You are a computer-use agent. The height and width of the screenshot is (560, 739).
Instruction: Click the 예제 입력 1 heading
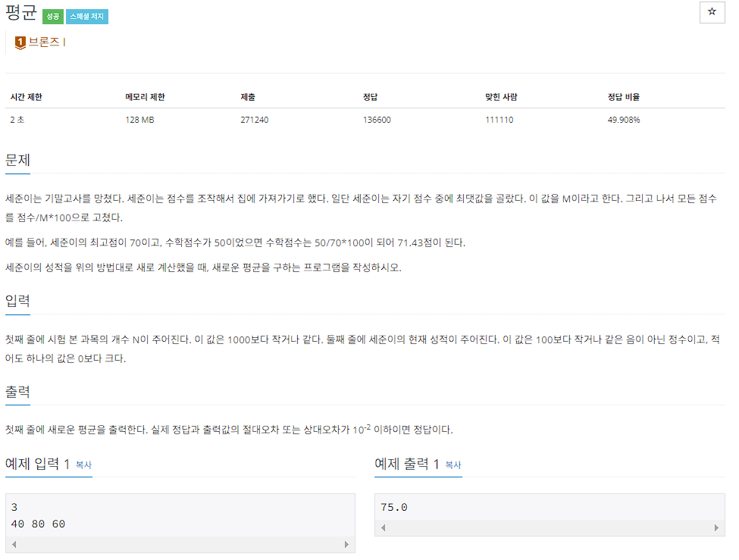[x=37, y=464]
